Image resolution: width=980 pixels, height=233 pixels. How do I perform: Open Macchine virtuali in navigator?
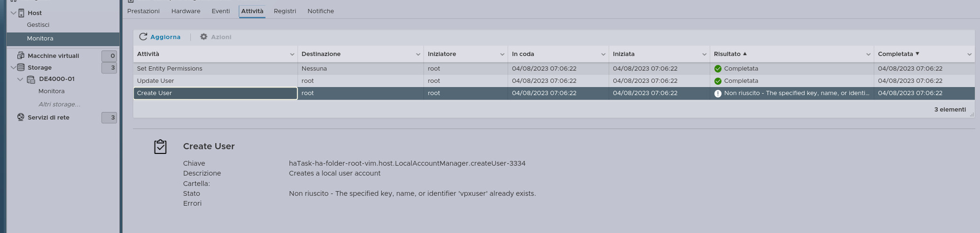click(x=53, y=56)
